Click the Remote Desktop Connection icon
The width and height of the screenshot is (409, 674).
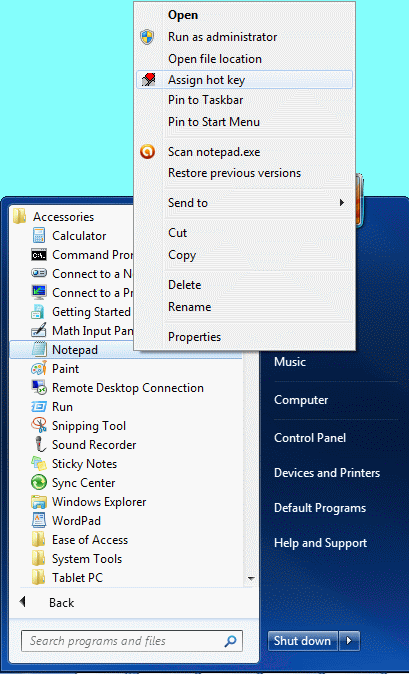39,388
